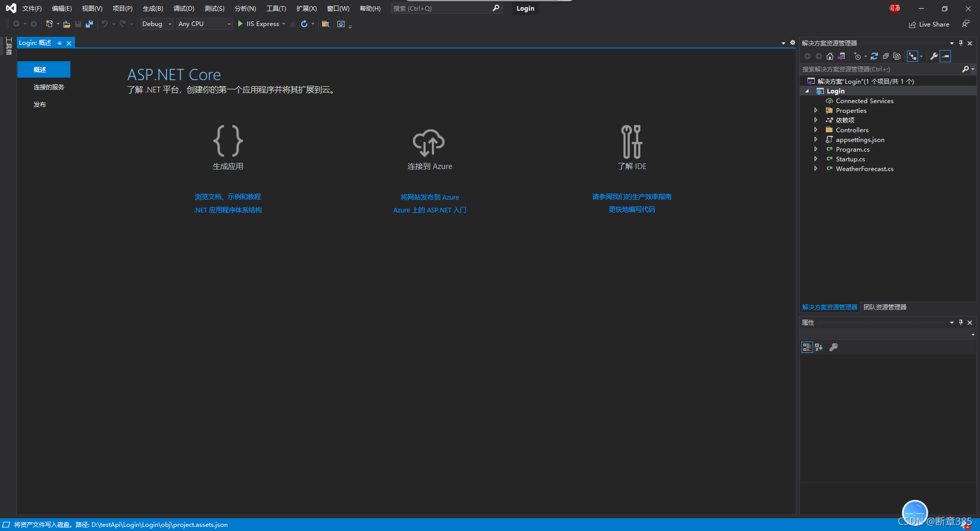
Task: Pin the Login overview tab
Action: pos(60,43)
